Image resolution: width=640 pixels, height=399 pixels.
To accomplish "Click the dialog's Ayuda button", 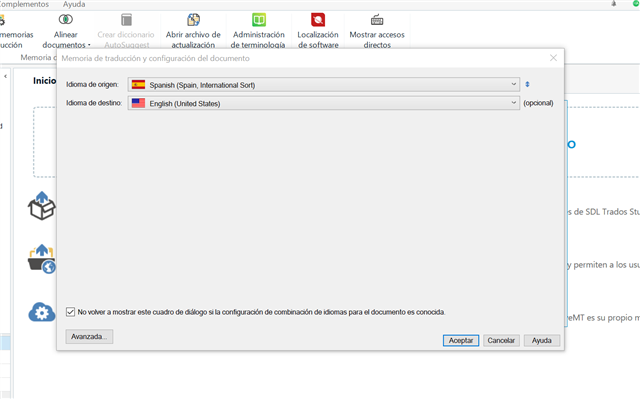I will 542,340.
